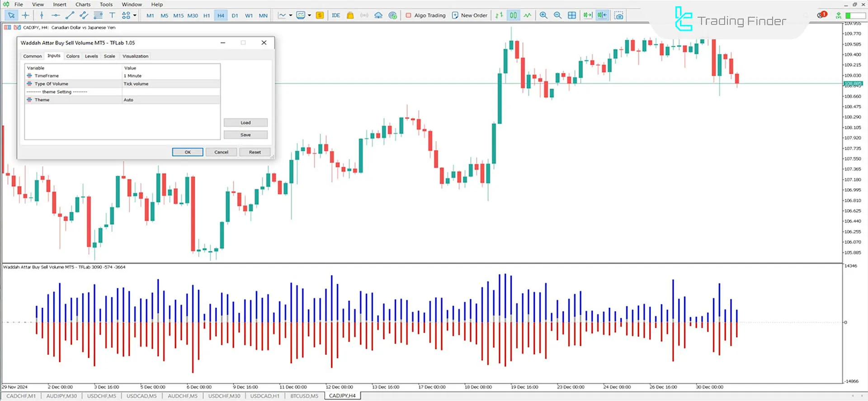This screenshot has height=401, width=868.
Task: Click the Save button in dialog
Action: (245, 135)
